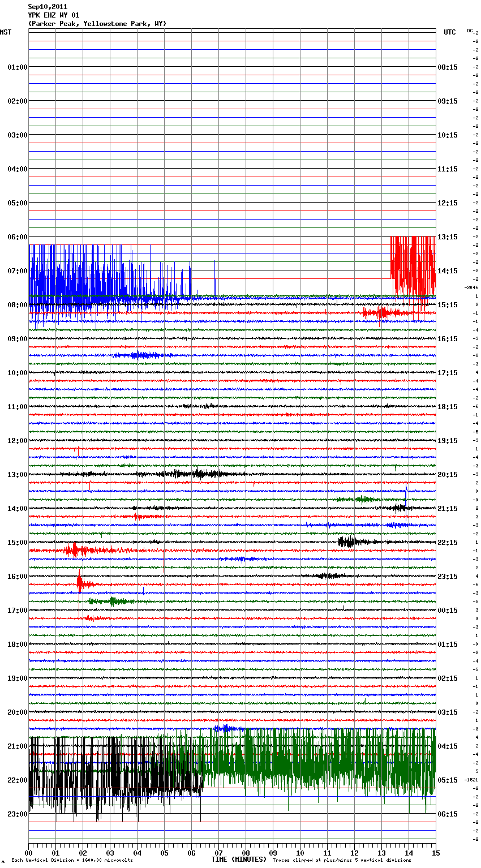Select the 19:00 MST time label
Screen dimensions: 481x868
point(18,678)
